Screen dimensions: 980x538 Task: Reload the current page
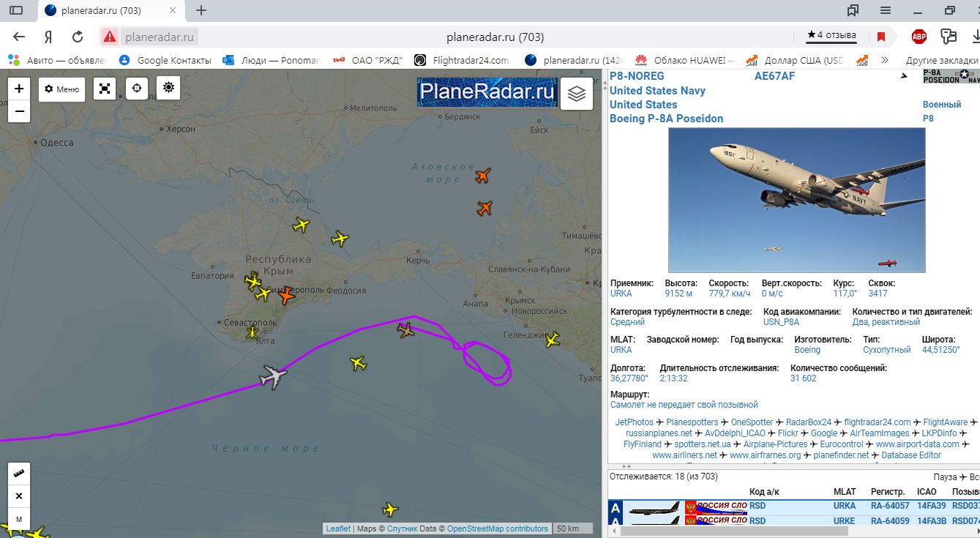(78, 37)
